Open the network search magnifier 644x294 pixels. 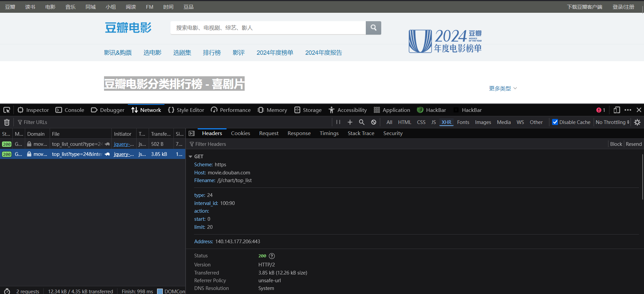click(x=362, y=122)
